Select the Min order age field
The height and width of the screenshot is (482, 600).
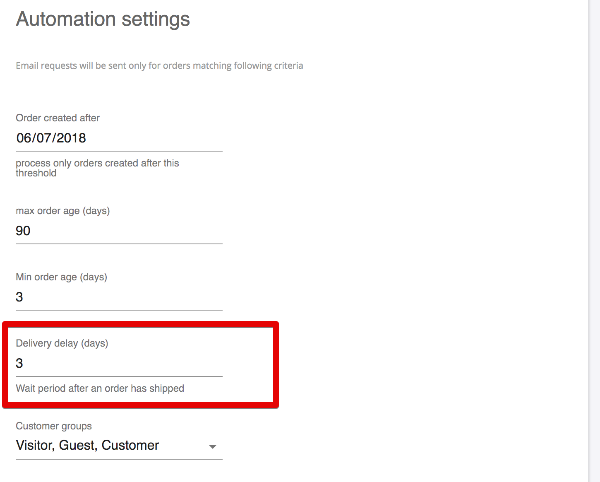[119, 297]
